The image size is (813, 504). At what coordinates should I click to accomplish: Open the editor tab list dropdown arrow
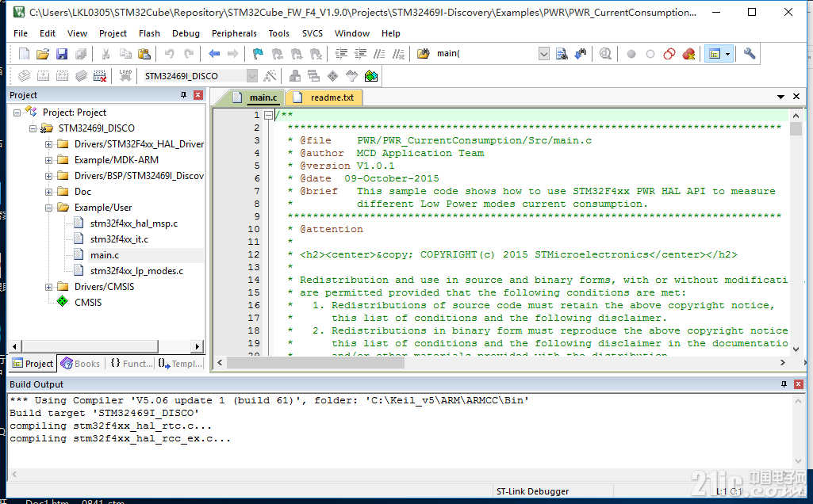780,97
